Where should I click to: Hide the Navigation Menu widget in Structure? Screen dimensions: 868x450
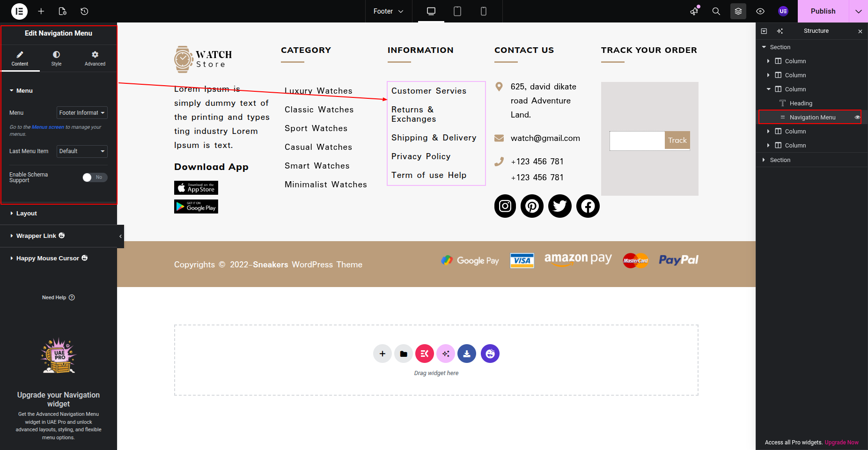(857, 118)
